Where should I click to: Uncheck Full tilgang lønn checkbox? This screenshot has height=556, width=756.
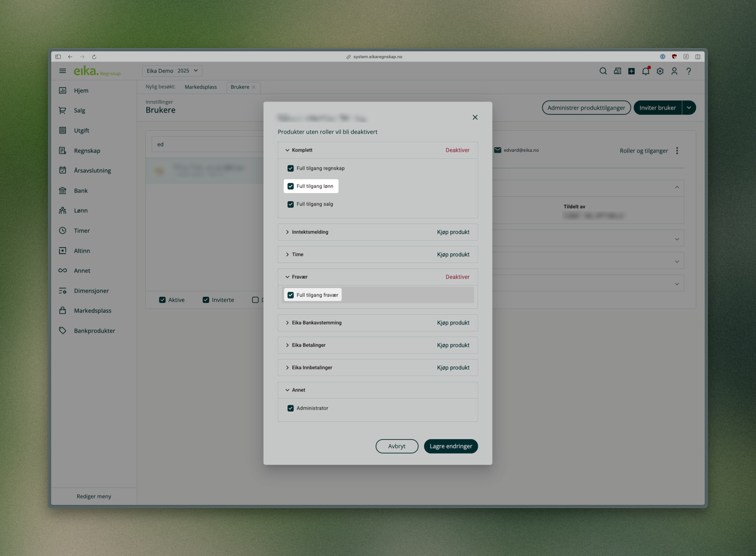[x=290, y=186]
